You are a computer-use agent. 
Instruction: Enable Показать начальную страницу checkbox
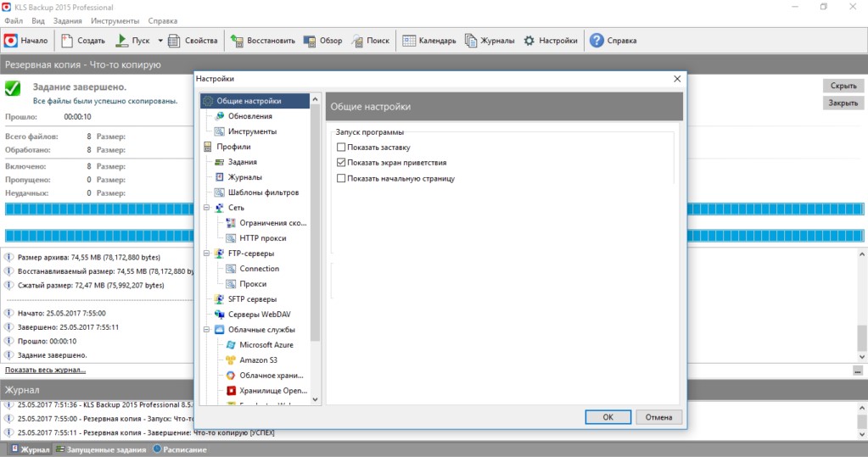341,178
